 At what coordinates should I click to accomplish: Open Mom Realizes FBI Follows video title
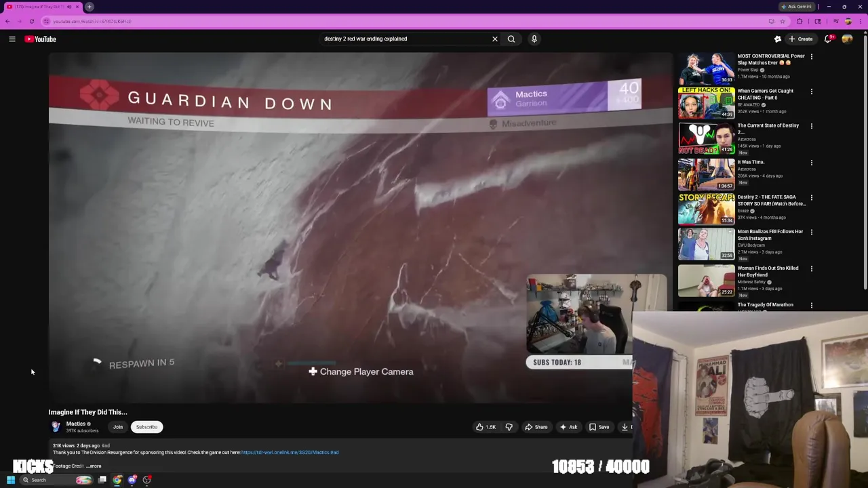(x=770, y=235)
